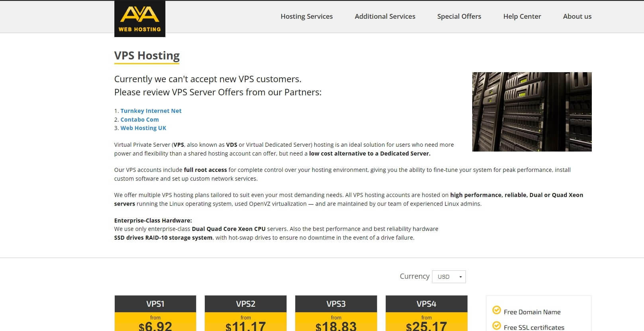Viewport: 644px width, 331px height.
Task: Select the VPS1 plan header
Action: click(155, 304)
